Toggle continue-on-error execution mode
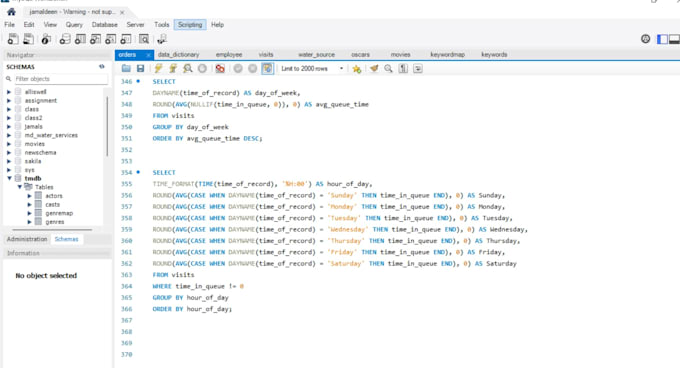The image size is (680, 368). click(220, 68)
